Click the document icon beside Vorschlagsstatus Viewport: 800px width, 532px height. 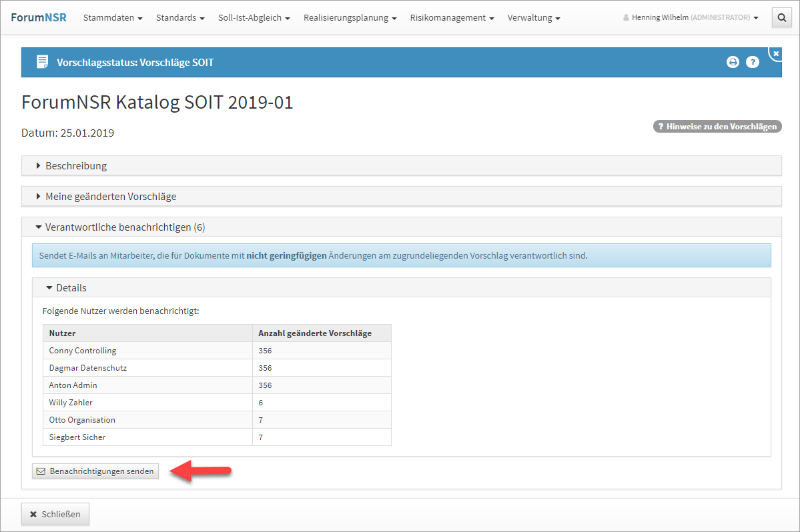pos(42,62)
